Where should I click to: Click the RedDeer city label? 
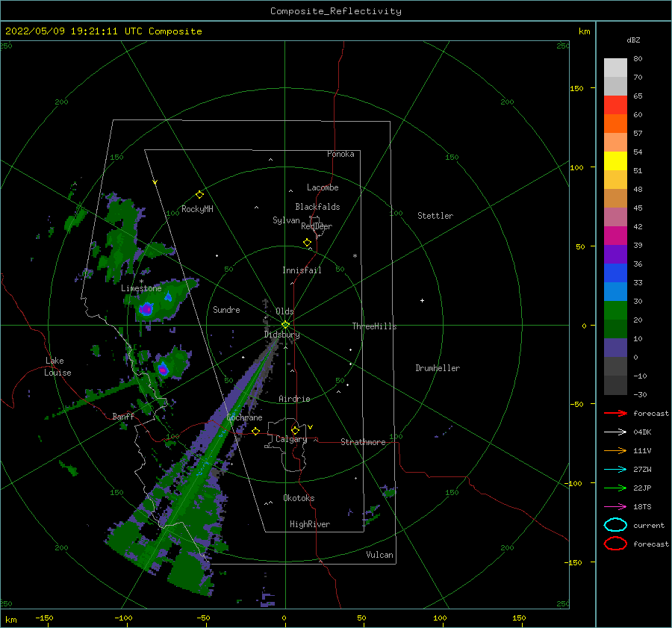click(x=317, y=226)
